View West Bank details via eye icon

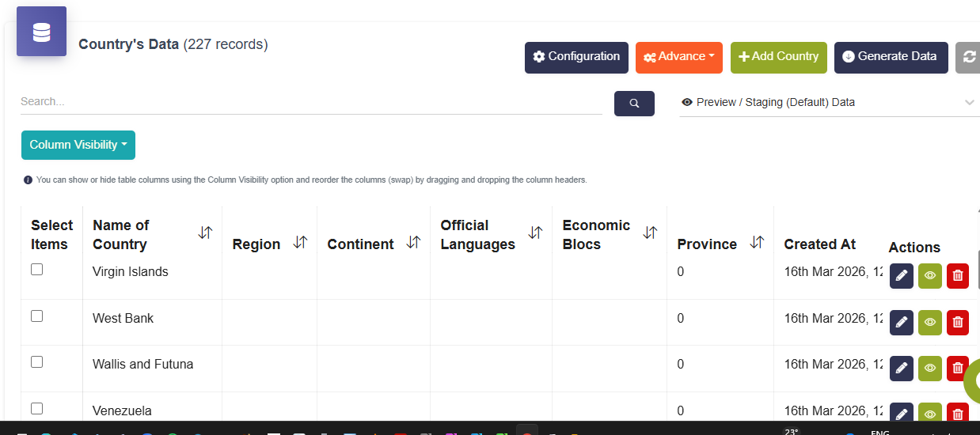(x=929, y=322)
